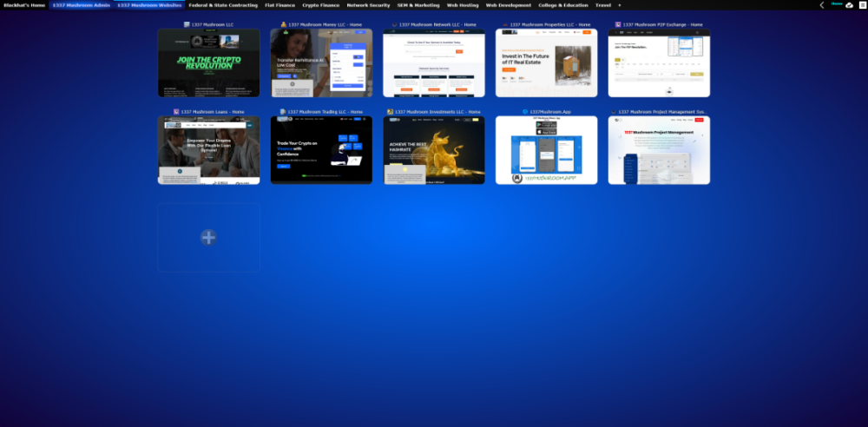Click the plus icon to add a speed dial

point(208,238)
